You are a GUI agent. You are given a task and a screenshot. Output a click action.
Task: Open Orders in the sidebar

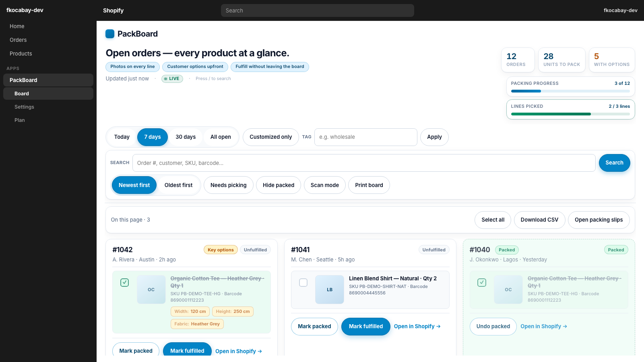[x=48, y=40]
